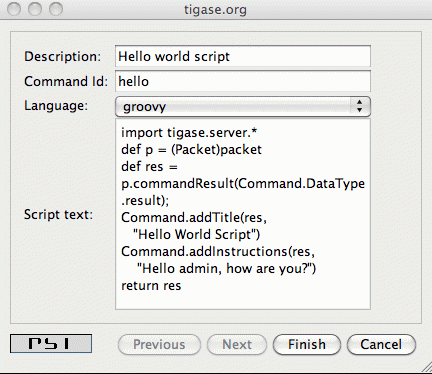Click the PSI logo
This screenshot has width=432, height=374.
tap(51, 344)
